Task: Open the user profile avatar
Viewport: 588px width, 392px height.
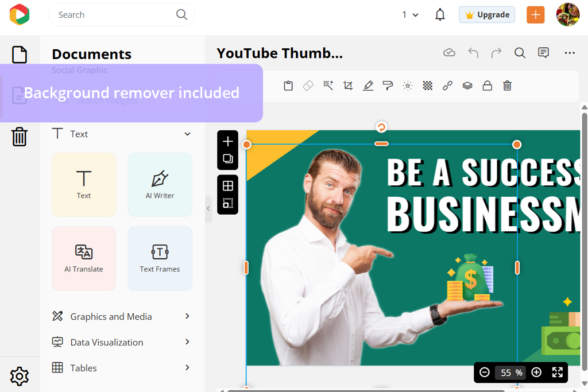Action: (568, 14)
